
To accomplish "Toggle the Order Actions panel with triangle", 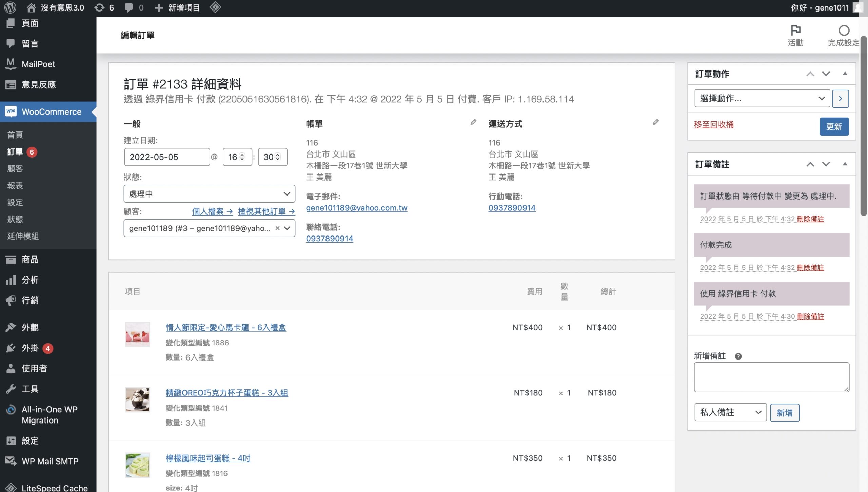I will click(845, 74).
